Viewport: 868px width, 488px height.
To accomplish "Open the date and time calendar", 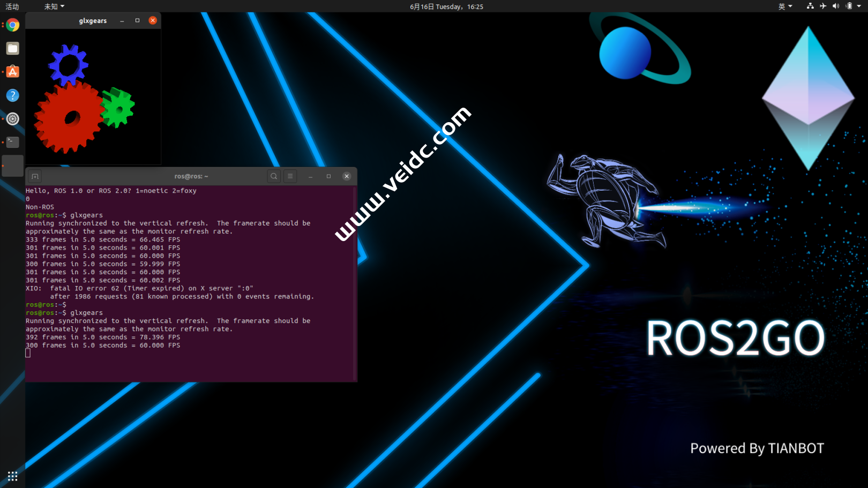I will click(446, 6).
